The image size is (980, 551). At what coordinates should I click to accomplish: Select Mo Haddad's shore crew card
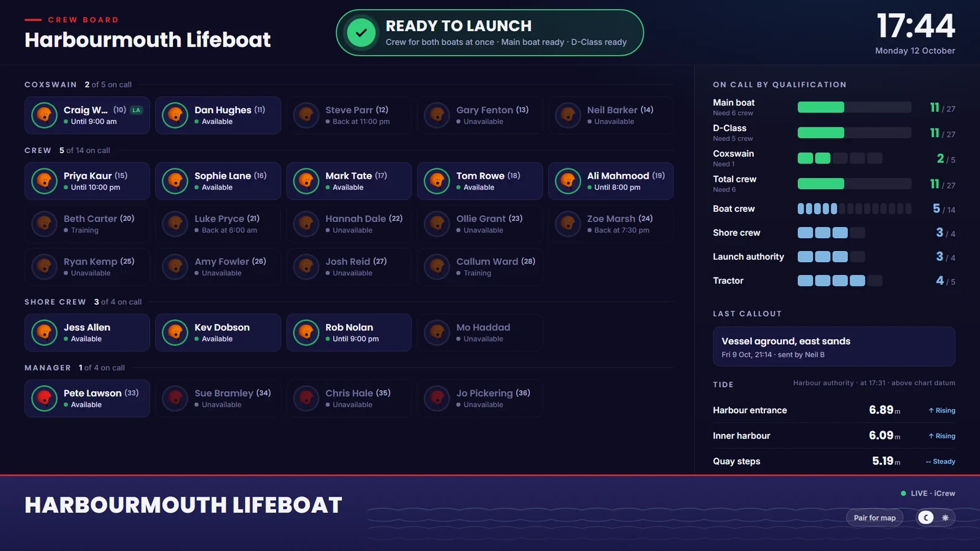[x=480, y=332]
